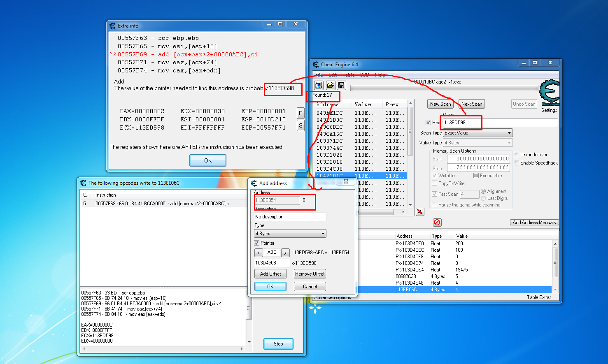
Task: Enable the Unrandomizer checkbox
Action: click(x=517, y=155)
